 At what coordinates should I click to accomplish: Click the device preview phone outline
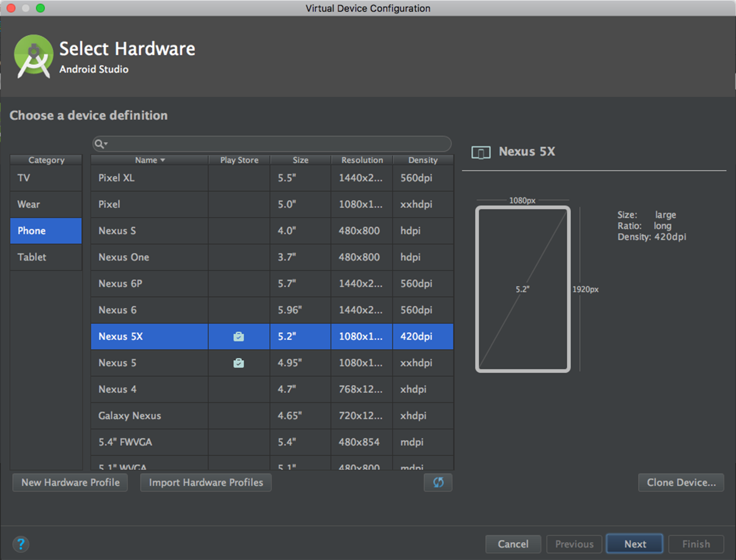point(523,289)
